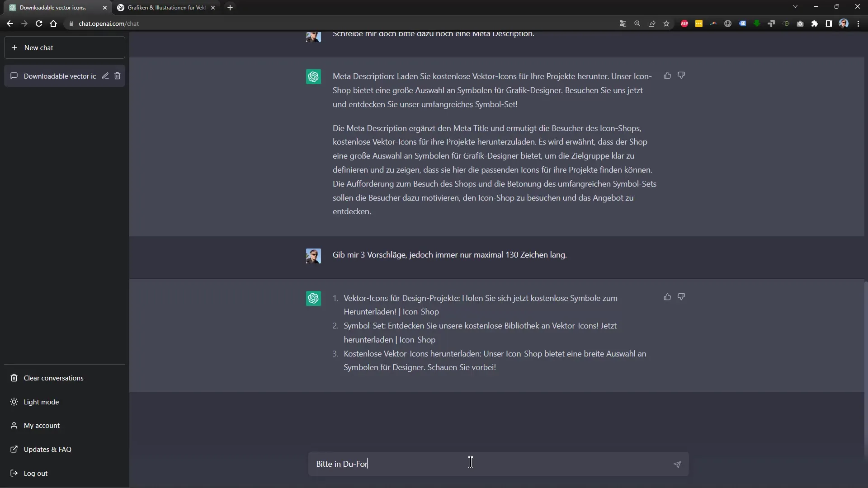
Task: Click the ChatGPT logo icon in sidebar
Action: click(314, 76)
